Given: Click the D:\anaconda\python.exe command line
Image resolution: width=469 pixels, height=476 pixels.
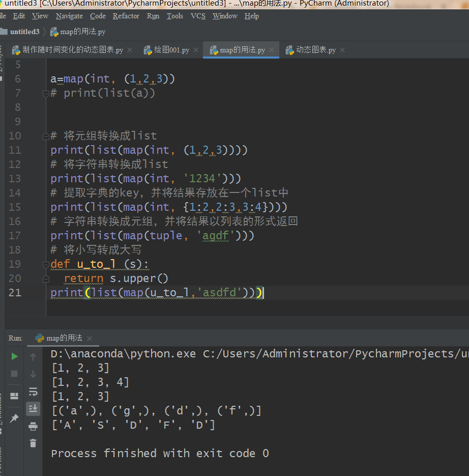Looking at the screenshot, I should (259, 354).
